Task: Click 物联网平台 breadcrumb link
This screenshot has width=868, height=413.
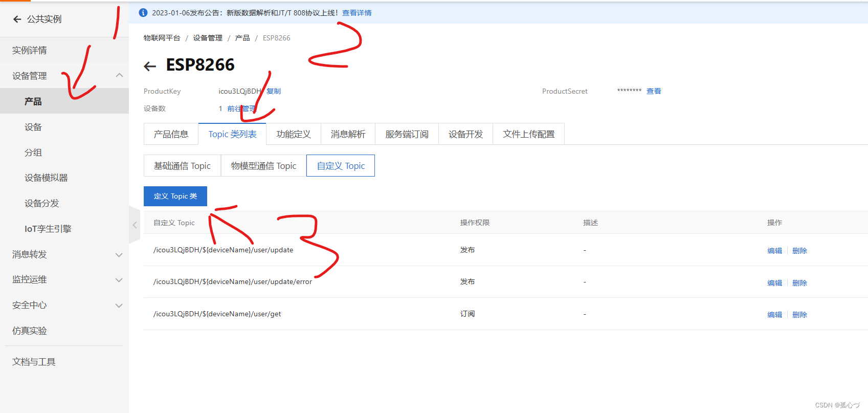Action: (162, 38)
